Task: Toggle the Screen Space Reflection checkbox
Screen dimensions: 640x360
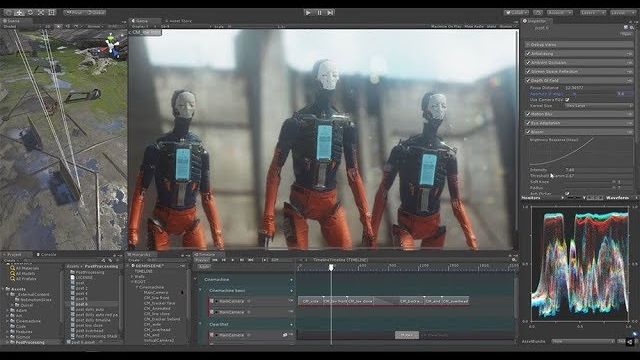Action: tap(528, 71)
